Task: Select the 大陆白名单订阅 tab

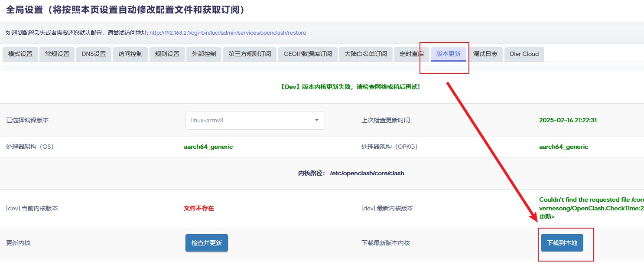Action: (365, 54)
